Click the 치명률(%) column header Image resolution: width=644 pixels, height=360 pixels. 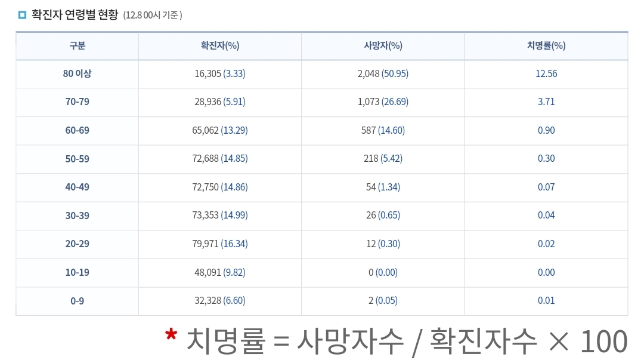(x=546, y=45)
